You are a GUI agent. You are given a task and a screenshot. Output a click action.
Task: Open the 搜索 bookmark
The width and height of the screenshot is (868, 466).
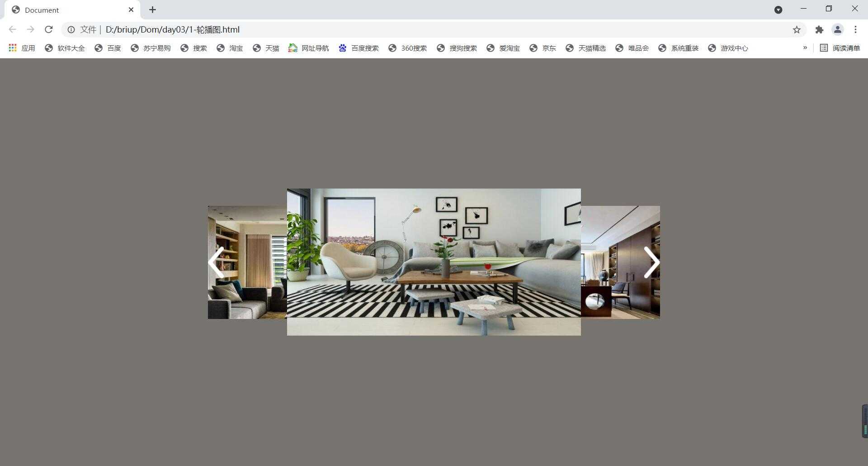tap(193, 48)
